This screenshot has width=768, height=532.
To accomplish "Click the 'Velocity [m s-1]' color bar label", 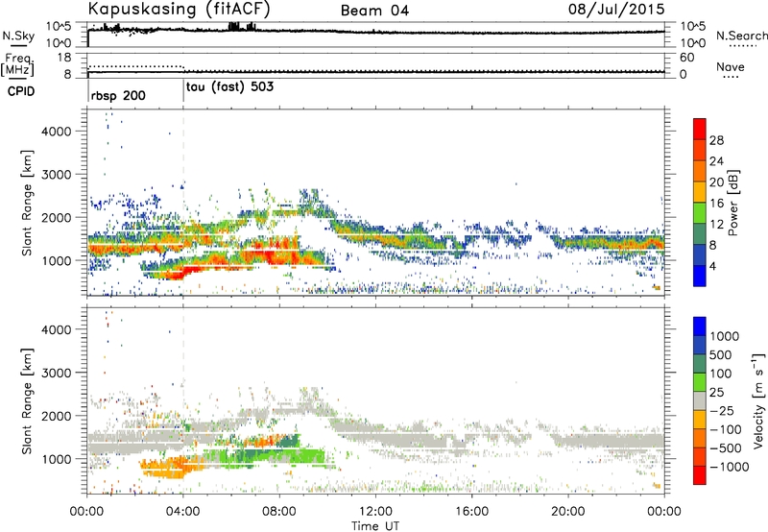I will pyautogui.click(x=758, y=400).
